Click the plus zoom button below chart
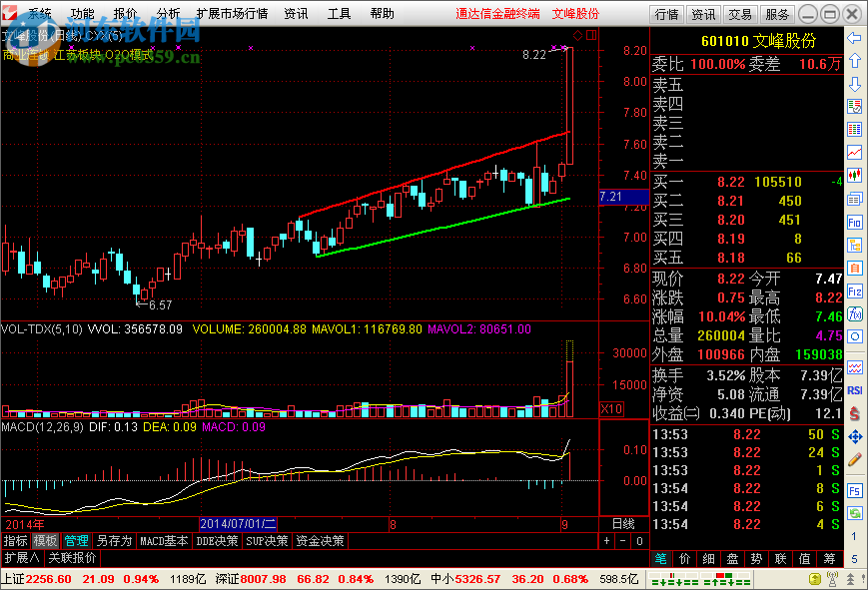Screen dimensions: 868x590 pyautogui.click(x=606, y=541)
